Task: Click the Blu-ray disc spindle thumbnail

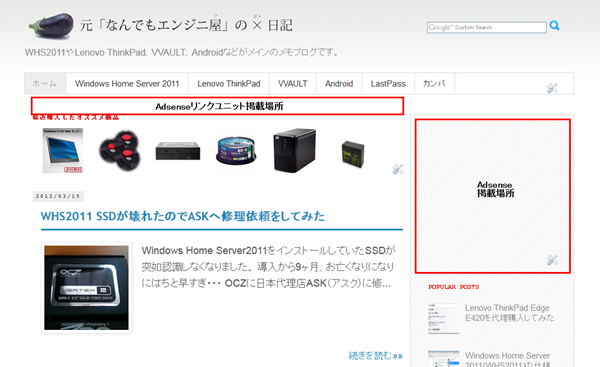Action: pyautogui.click(x=236, y=151)
